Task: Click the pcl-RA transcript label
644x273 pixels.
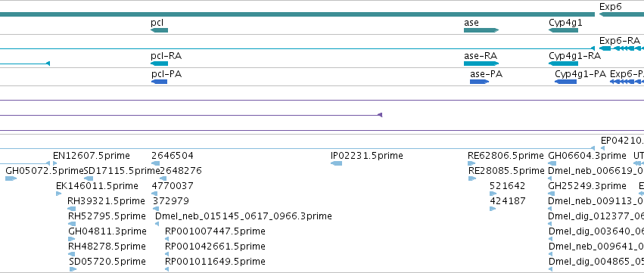Action: pyautogui.click(x=166, y=56)
